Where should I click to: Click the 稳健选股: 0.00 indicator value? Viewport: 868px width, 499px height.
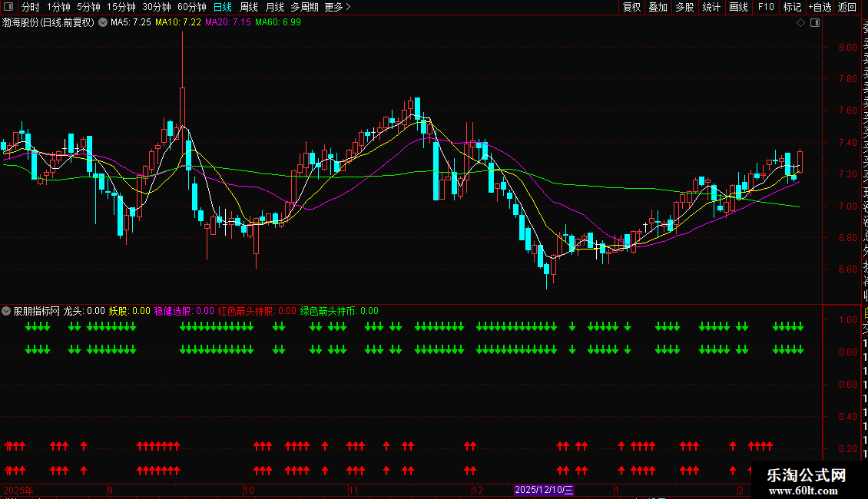coord(184,311)
